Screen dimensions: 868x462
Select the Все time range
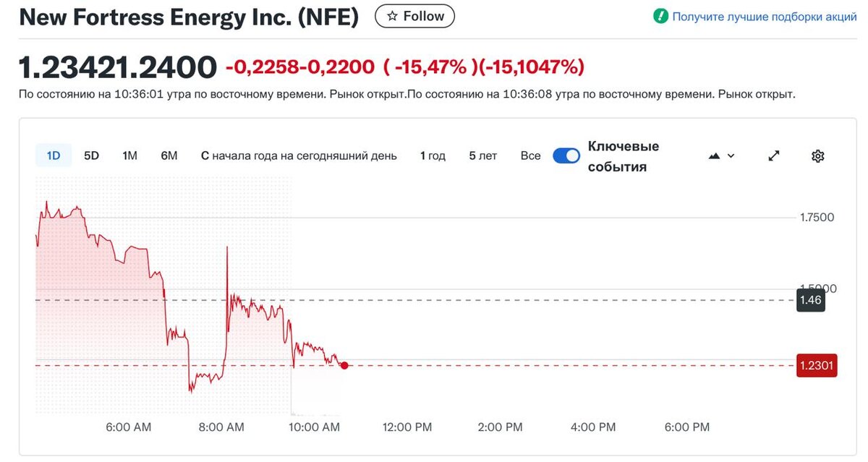point(530,155)
